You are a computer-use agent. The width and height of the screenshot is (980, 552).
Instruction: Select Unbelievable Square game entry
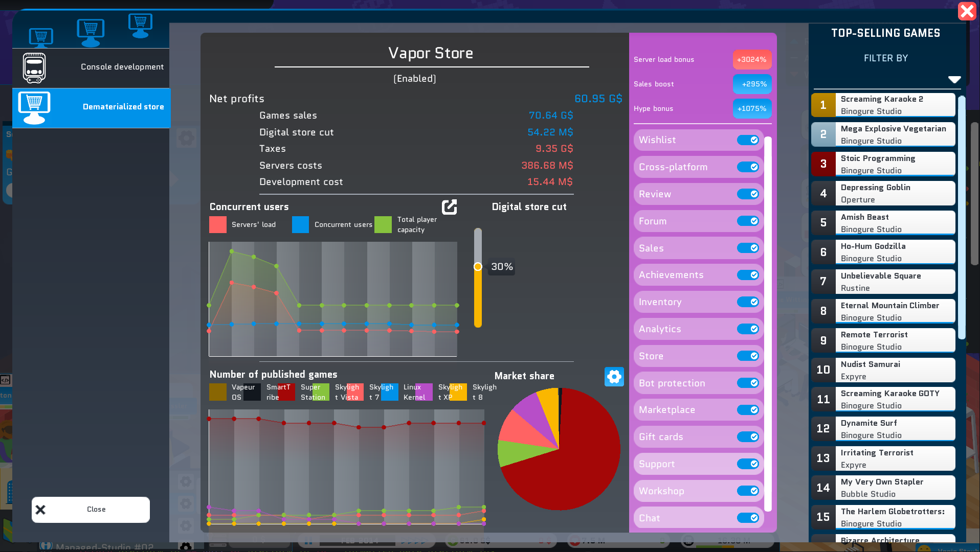pyautogui.click(x=883, y=282)
